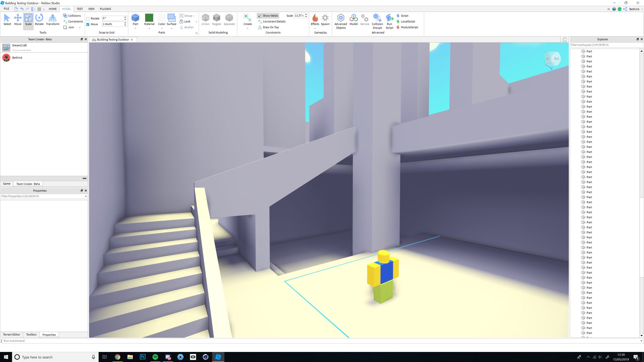Image resolution: width=644 pixels, height=362 pixels.
Task: Uncheck the Move snap checkbox
Action: click(x=88, y=24)
